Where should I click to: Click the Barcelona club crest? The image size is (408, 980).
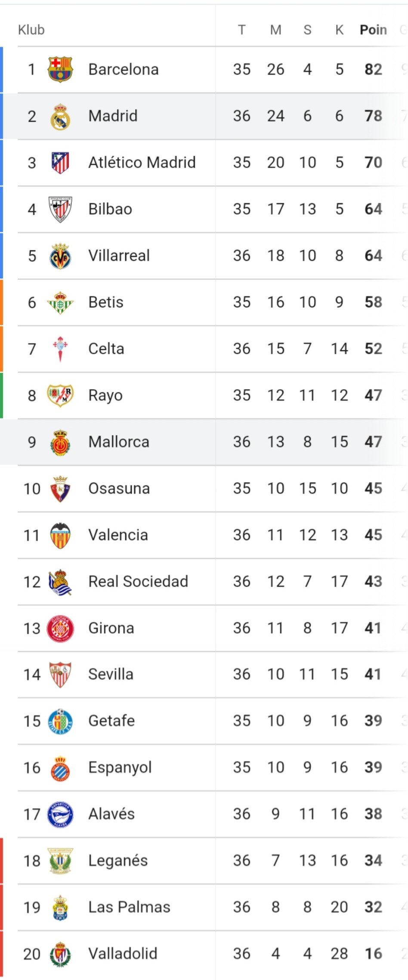[x=60, y=69]
